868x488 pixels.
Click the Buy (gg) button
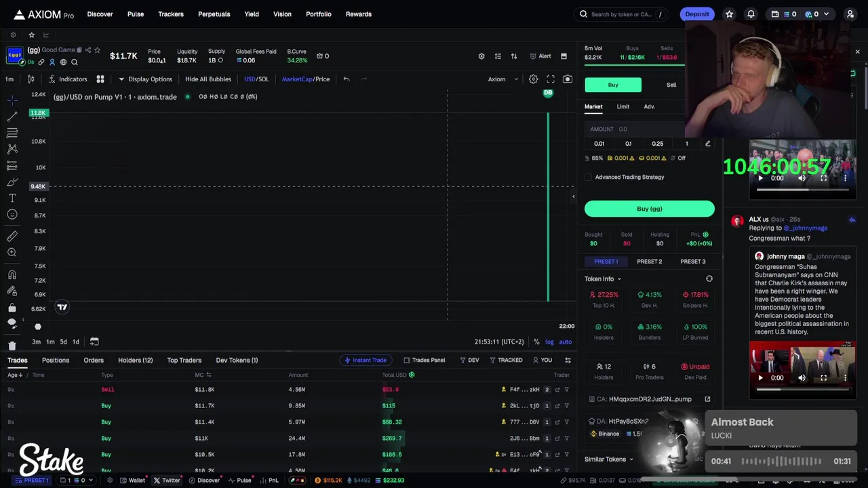(650, 209)
